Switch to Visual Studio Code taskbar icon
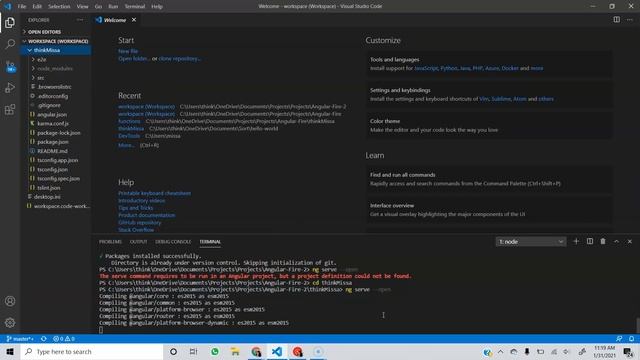This screenshot has width=640, height=360. coord(277,351)
